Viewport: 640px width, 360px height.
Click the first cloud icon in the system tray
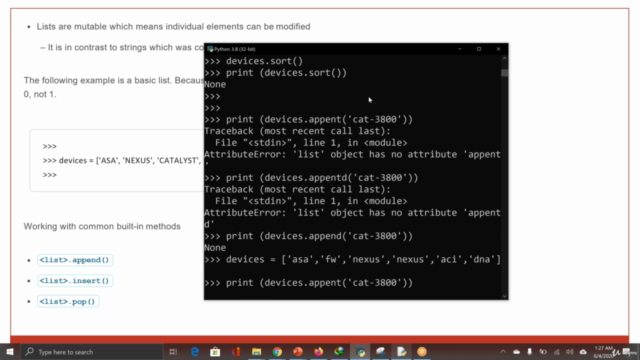click(516, 351)
